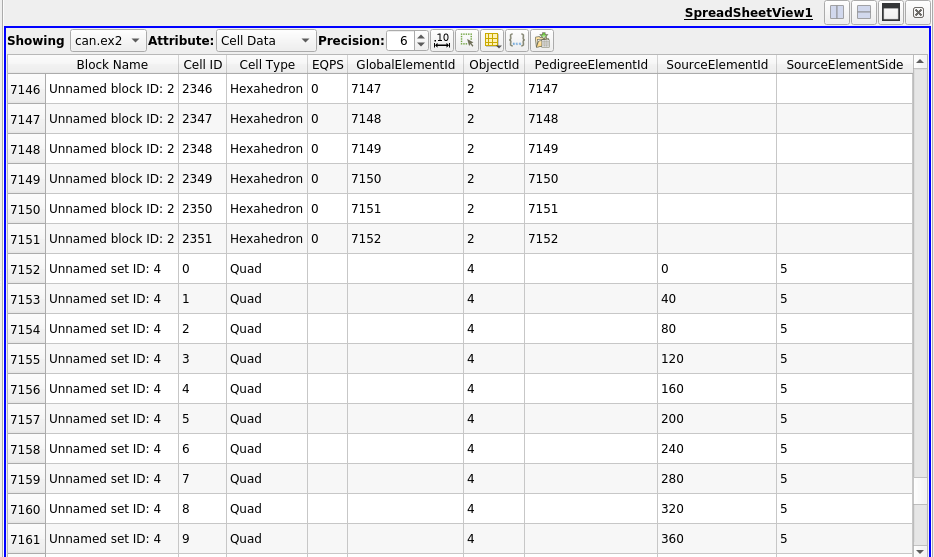Maximize the SpreadSheetView1 panel
This screenshot has height=557, width=934.
pos(891,13)
